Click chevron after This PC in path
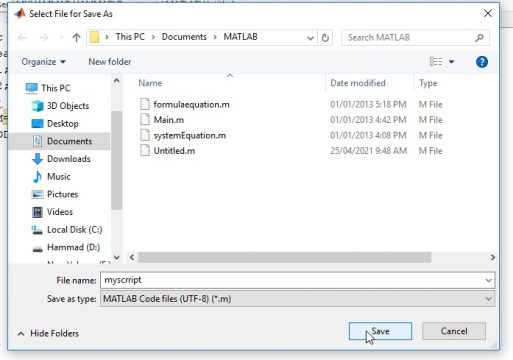The height and width of the screenshot is (360, 513). 153,37
